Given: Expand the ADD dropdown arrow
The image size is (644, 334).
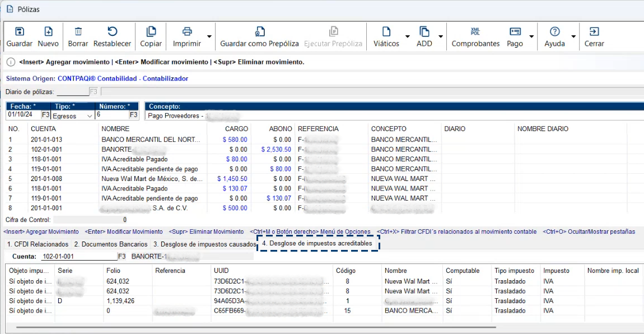Looking at the screenshot, I should click(441, 37).
